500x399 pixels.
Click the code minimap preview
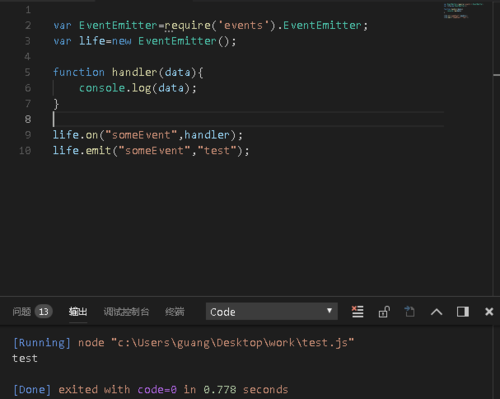pos(463,11)
